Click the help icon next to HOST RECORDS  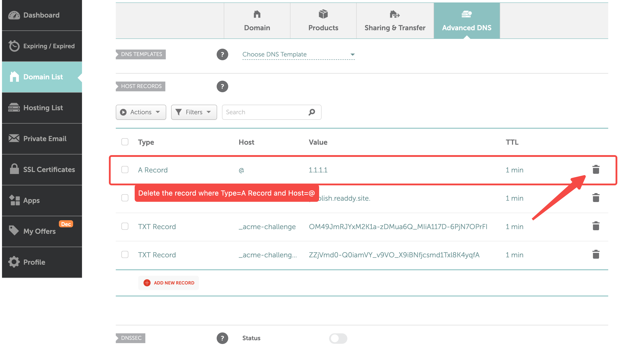222,86
